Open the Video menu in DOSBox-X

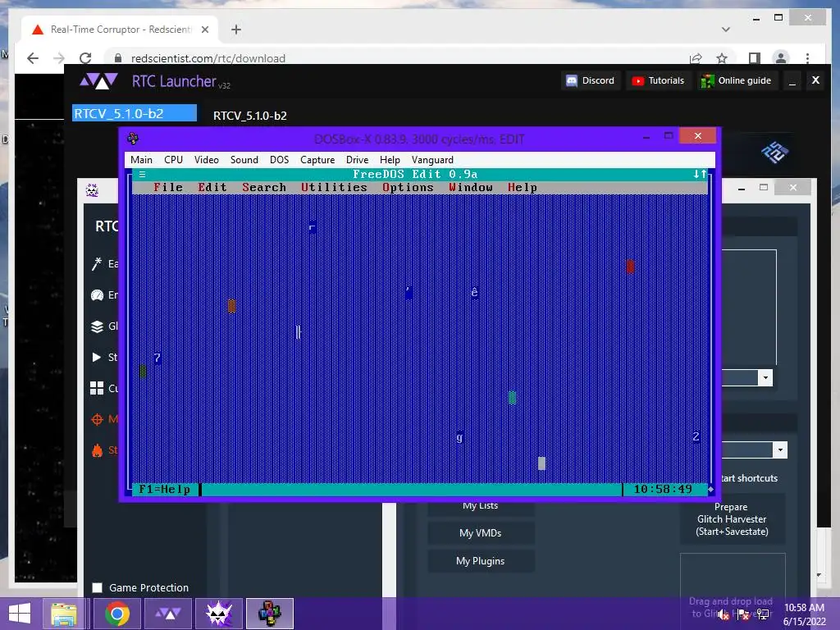pos(206,160)
